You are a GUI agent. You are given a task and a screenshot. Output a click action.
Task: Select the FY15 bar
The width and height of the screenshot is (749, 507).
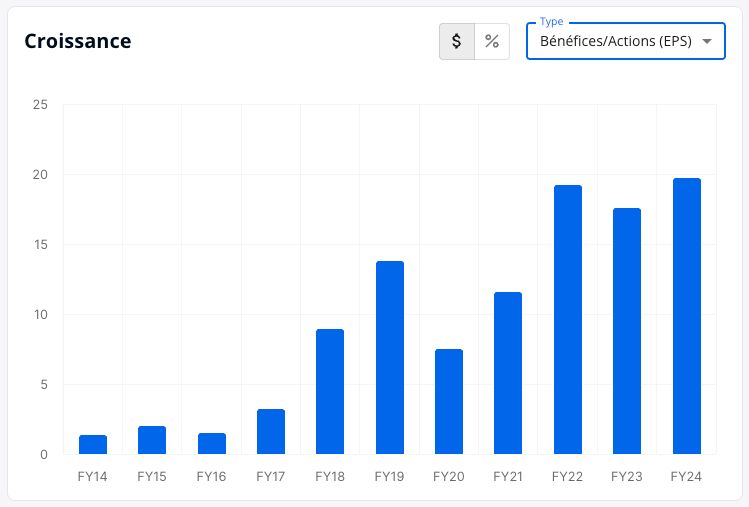point(152,440)
